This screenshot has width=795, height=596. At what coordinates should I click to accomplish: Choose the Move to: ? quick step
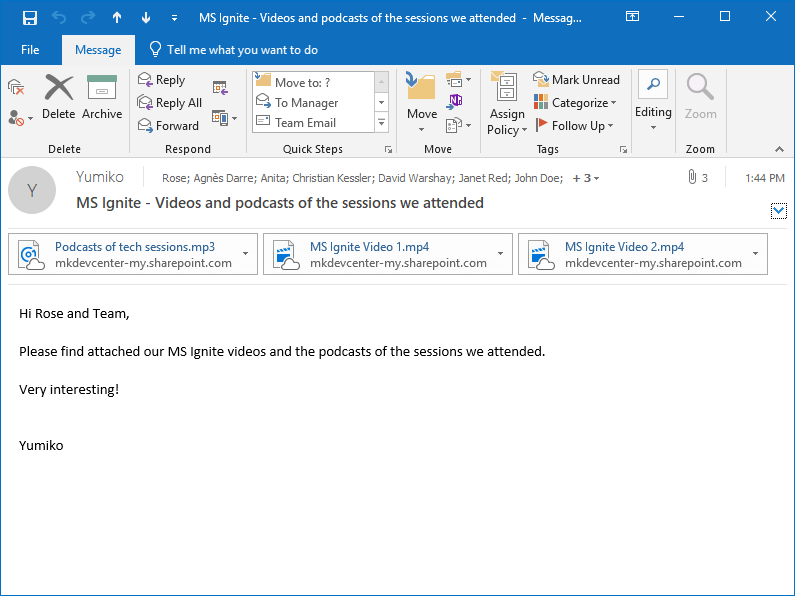click(313, 82)
